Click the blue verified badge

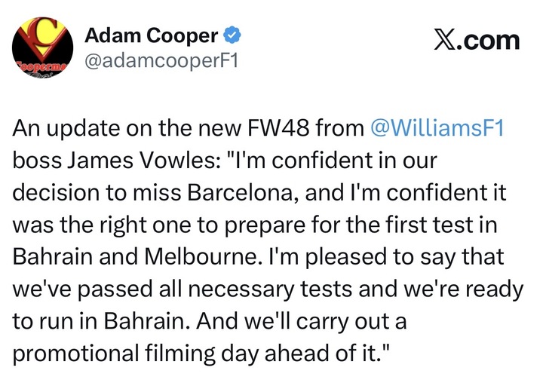coord(231,35)
